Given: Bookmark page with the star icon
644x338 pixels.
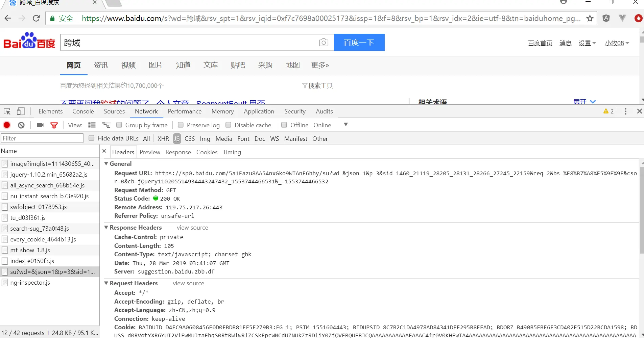Looking at the screenshot, I should click(590, 18).
